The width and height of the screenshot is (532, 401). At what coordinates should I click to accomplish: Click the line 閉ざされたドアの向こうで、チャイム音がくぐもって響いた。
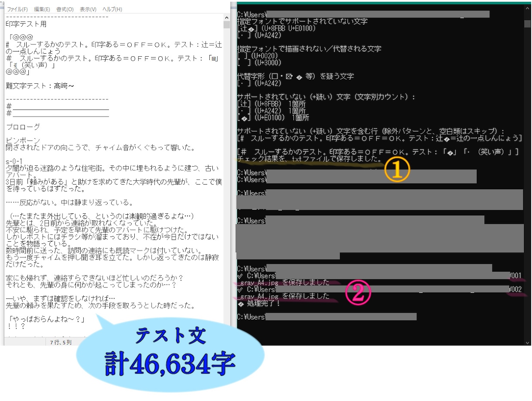coord(101,147)
